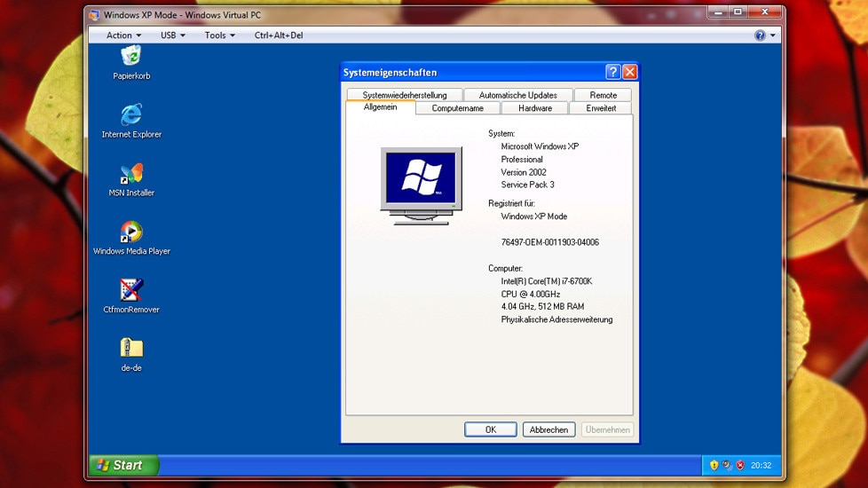
Task: Switch to the Erweitert tab
Action: coord(601,108)
